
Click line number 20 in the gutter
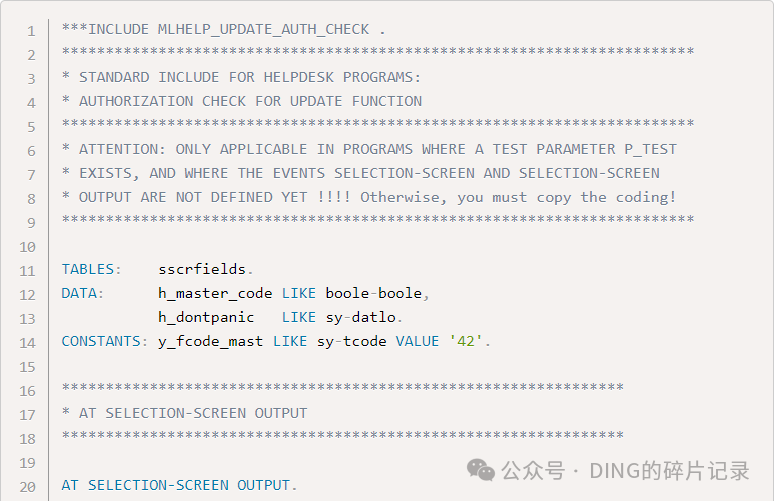(x=28, y=487)
